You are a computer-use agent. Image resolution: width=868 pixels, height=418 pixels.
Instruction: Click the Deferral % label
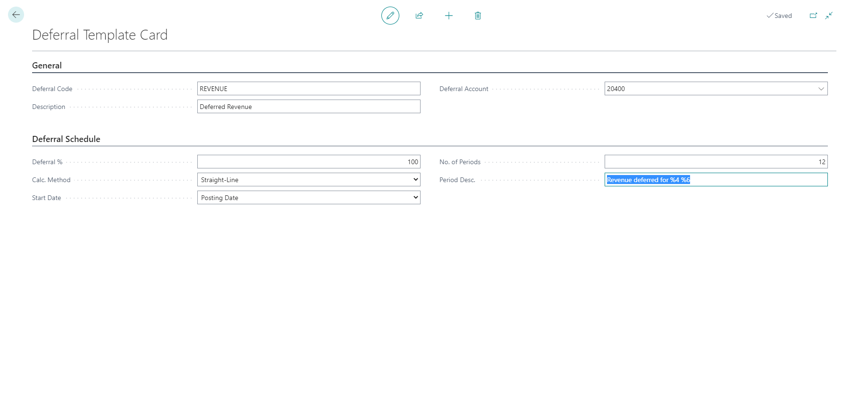point(47,162)
